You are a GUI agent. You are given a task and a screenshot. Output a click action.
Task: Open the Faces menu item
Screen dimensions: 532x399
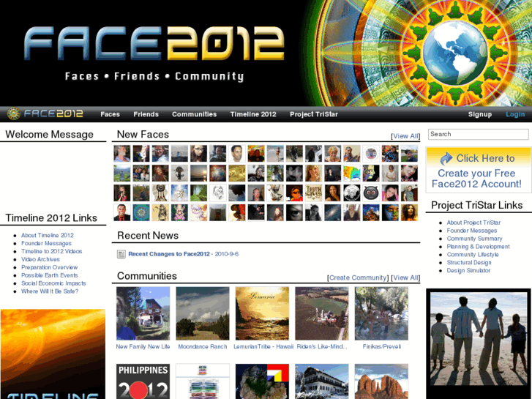(110, 114)
